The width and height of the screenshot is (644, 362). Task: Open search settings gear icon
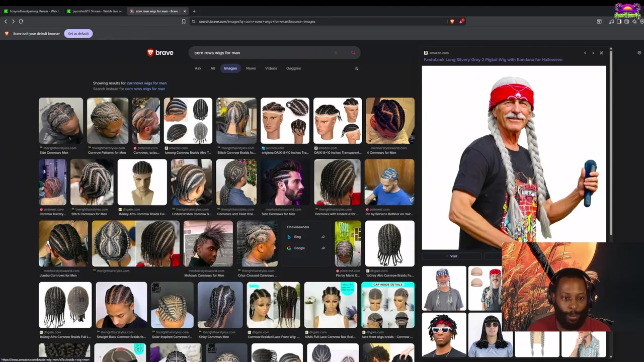[x=639, y=53]
